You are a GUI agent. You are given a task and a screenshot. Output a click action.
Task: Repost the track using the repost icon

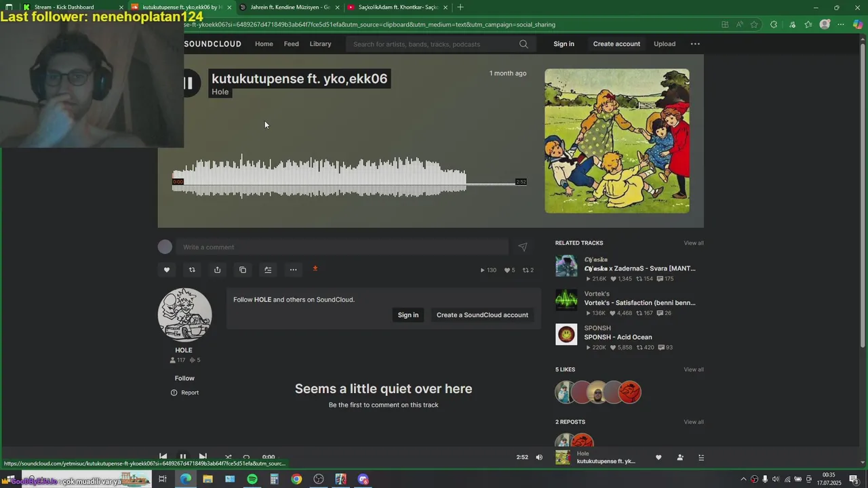pos(192,270)
